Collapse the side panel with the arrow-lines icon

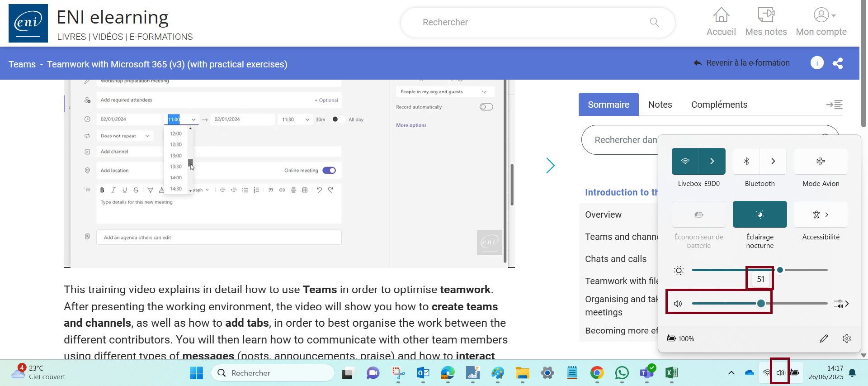[x=835, y=105]
